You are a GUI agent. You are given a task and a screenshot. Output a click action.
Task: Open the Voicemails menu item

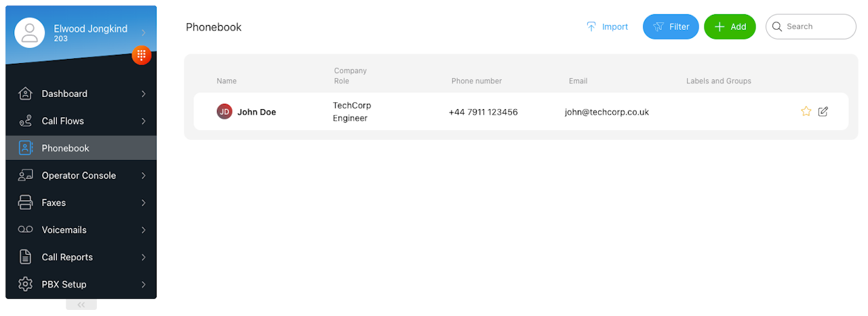point(81,229)
